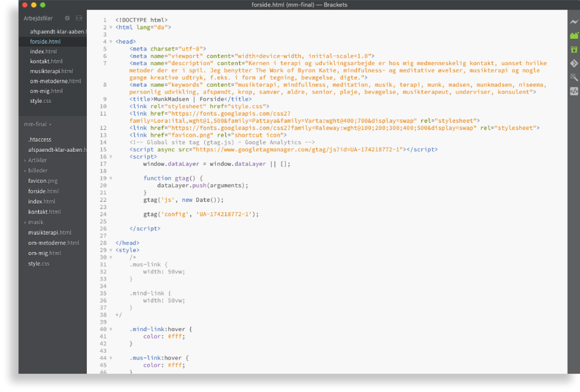Click gtag('js', new Date()) line
Viewport: 580px width, 392px height.
183,200
